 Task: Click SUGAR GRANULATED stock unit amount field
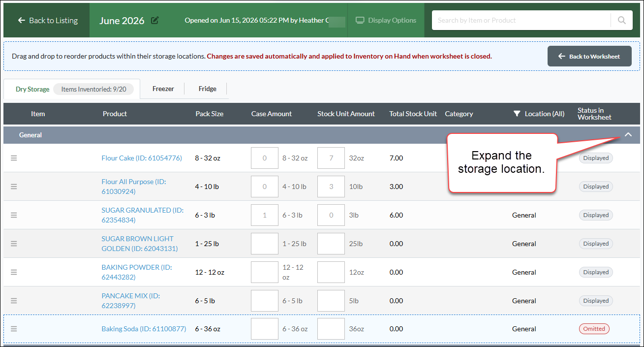pos(331,215)
